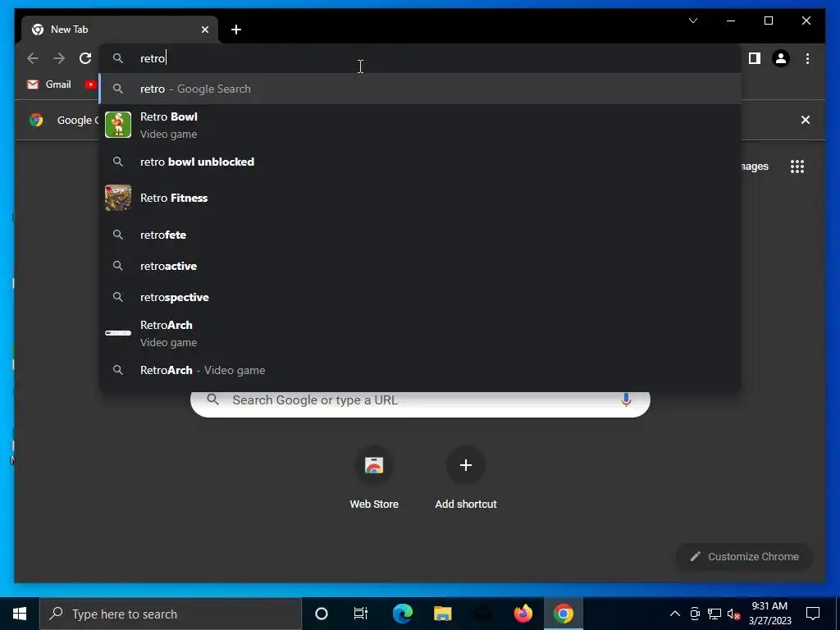Dismiss the Google Chrome info bar
The image size is (840, 630).
(806, 120)
